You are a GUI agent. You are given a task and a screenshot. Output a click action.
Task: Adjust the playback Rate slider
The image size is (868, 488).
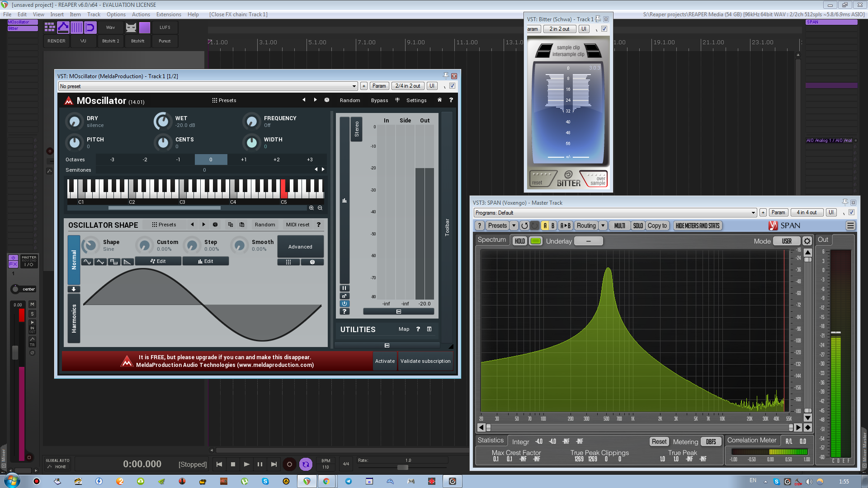403,467
